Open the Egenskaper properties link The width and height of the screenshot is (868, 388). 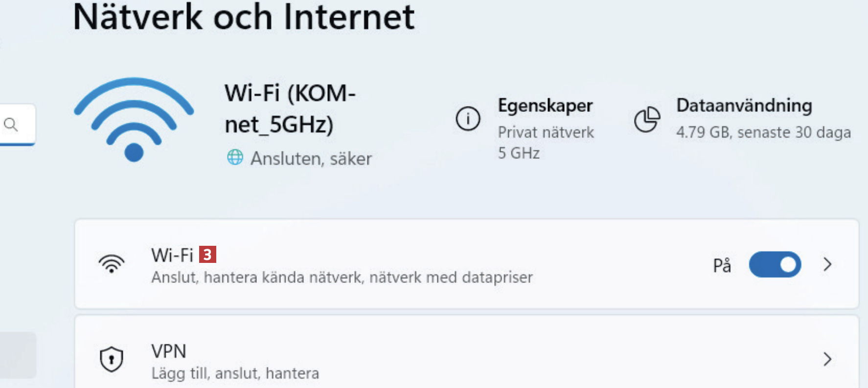[x=545, y=106]
